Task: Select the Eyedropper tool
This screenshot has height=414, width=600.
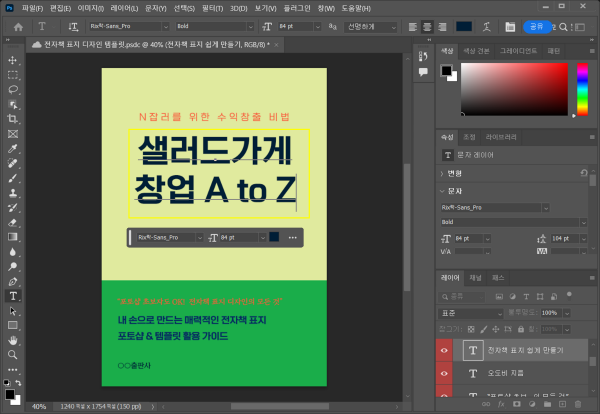Action: tap(13, 148)
